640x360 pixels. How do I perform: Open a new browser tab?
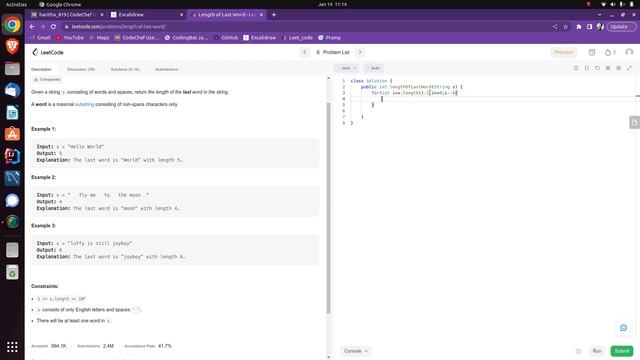point(274,15)
